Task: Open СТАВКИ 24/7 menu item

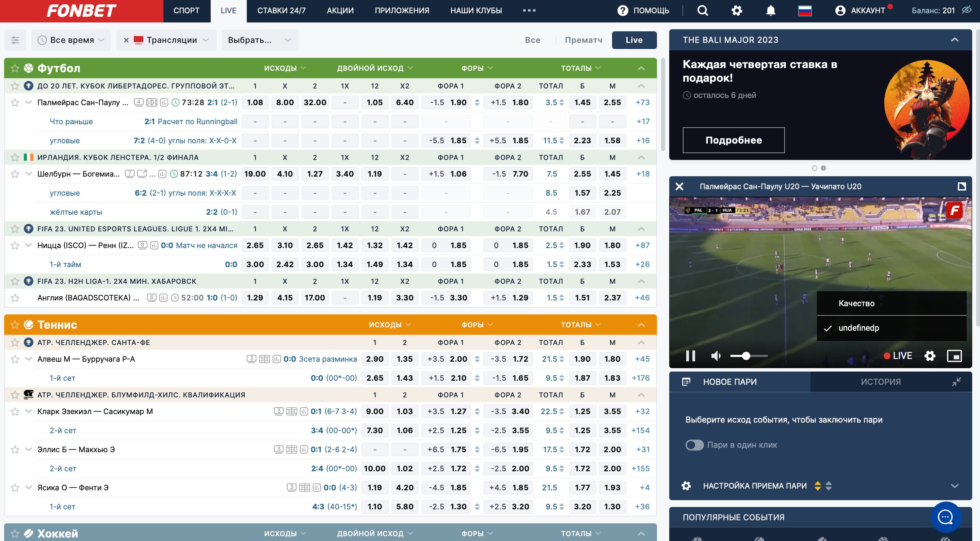Action: coord(281,11)
